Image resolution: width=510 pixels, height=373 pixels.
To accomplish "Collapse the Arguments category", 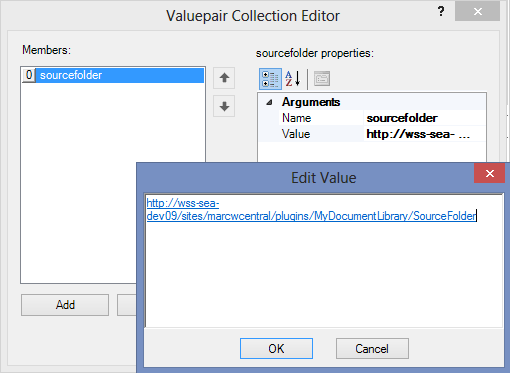I will tap(269, 102).
